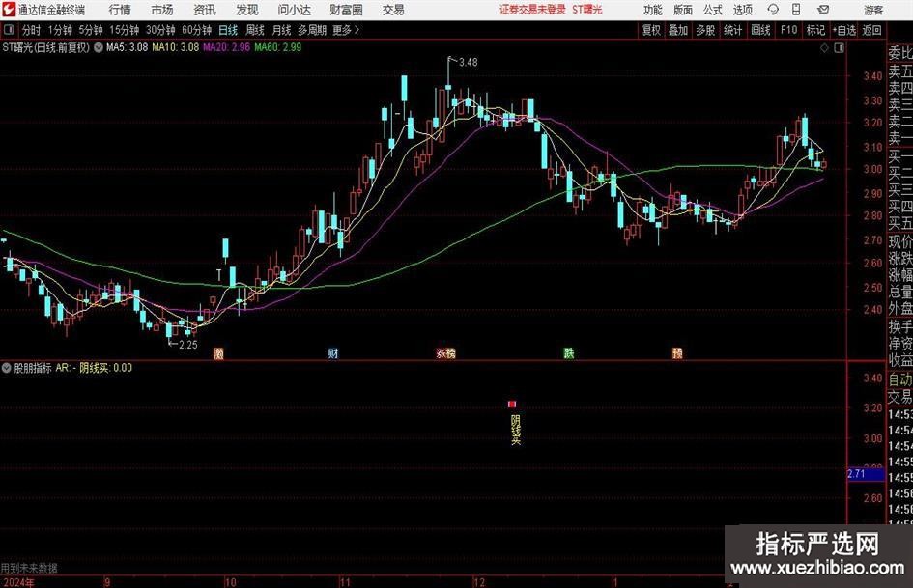The width and height of the screenshot is (913, 588).
Task: Open F10 company info
Action: (789, 30)
